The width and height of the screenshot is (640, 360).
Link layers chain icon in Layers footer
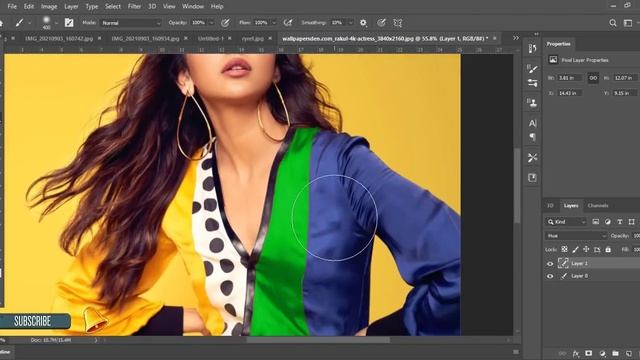pyautogui.click(x=562, y=353)
